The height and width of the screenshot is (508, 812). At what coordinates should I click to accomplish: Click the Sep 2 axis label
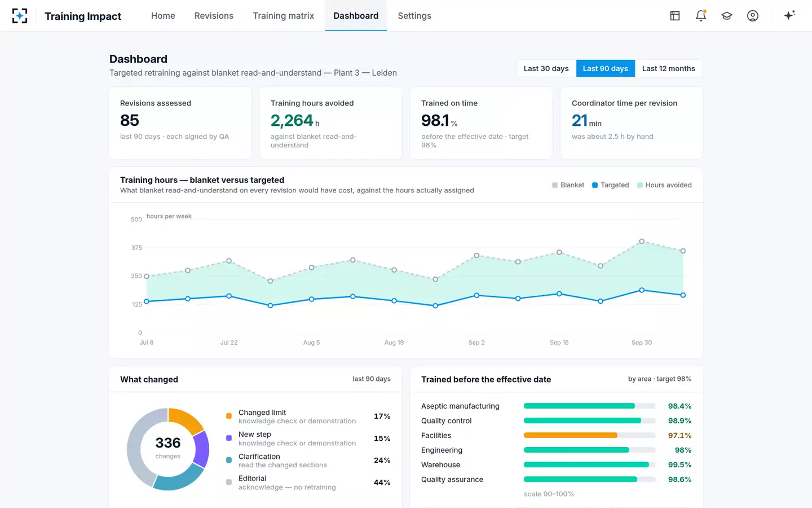point(476,343)
